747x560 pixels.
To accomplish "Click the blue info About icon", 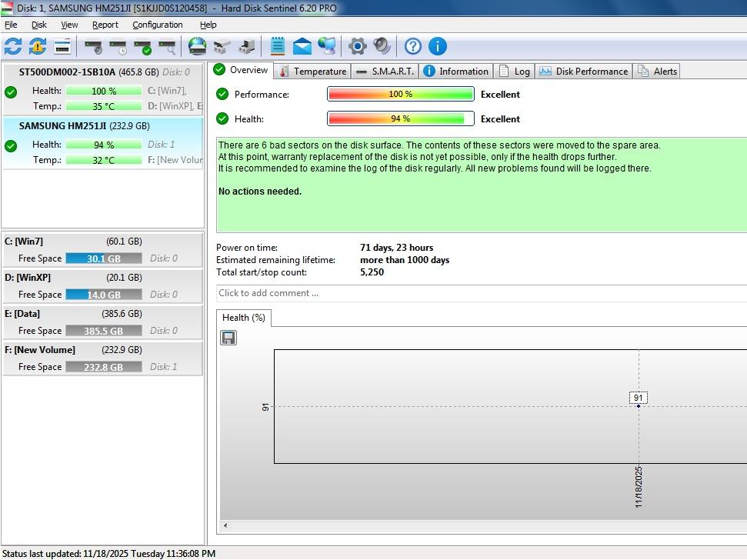I will coord(438,46).
